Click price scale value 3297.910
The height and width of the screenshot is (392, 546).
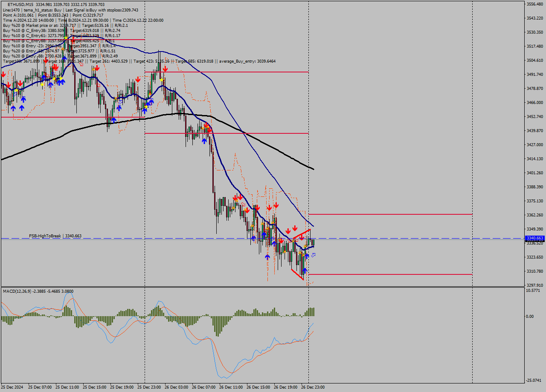[x=534, y=285]
